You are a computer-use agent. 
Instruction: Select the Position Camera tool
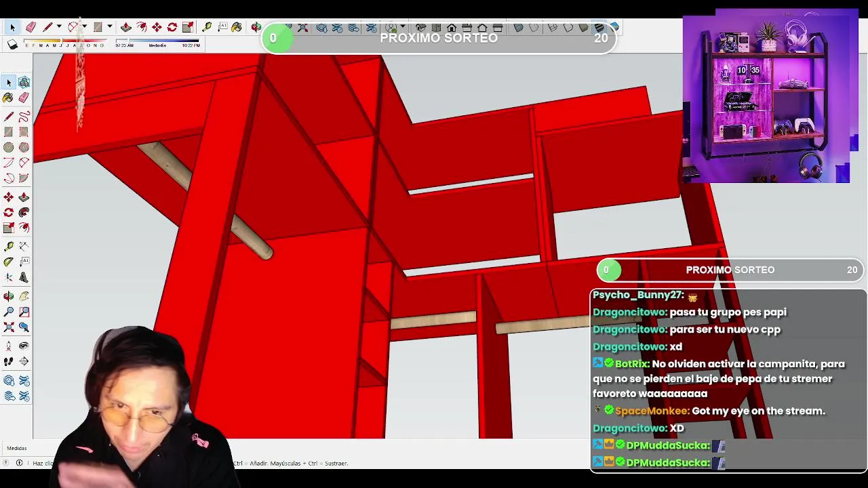[x=9, y=346]
